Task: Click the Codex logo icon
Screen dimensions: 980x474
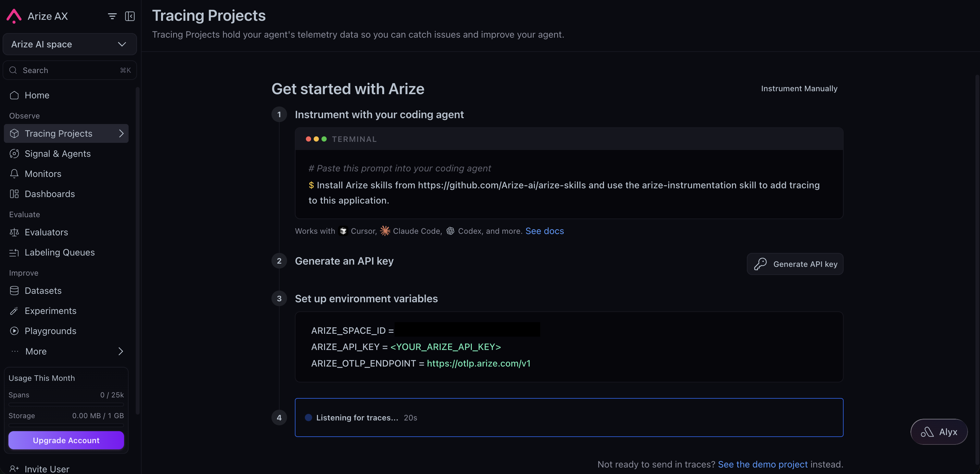Action: click(x=450, y=231)
